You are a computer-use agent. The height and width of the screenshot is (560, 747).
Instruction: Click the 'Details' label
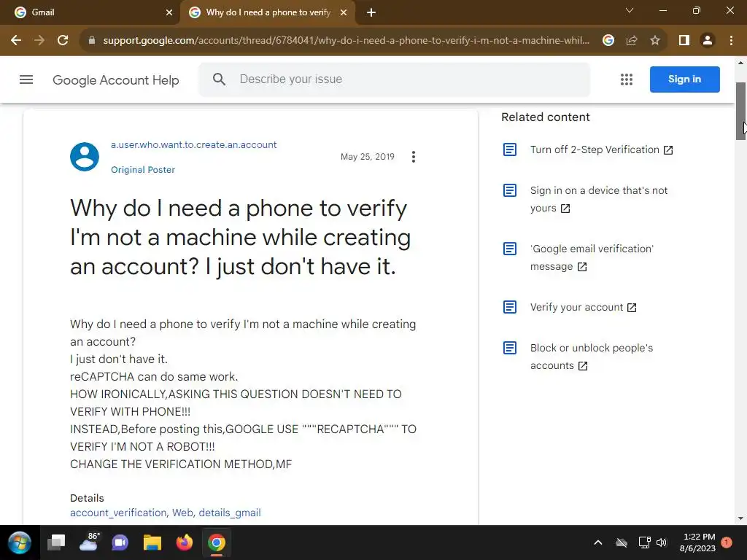click(x=87, y=498)
